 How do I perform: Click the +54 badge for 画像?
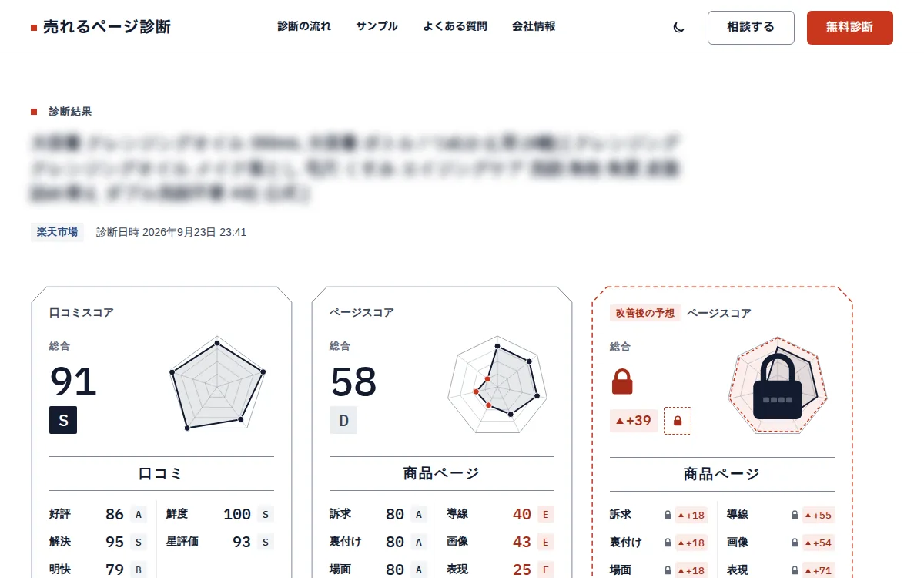pyautogui.click(x=819, y=543)
